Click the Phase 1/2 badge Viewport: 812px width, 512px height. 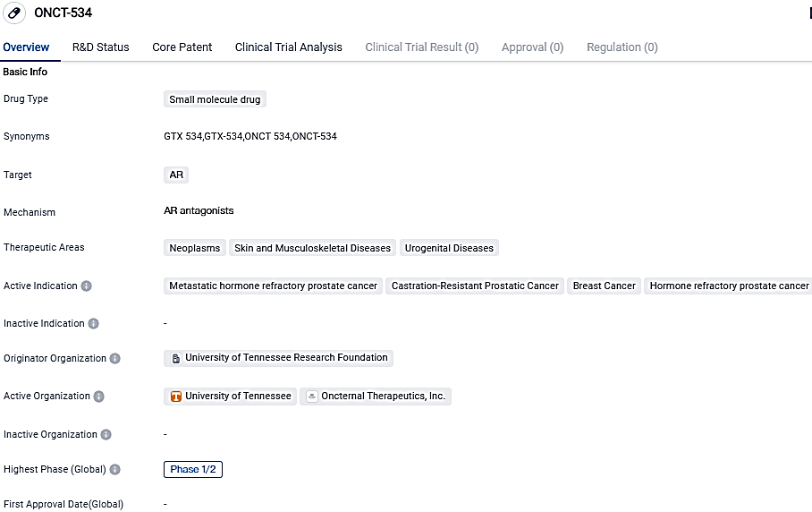[193, 470]
